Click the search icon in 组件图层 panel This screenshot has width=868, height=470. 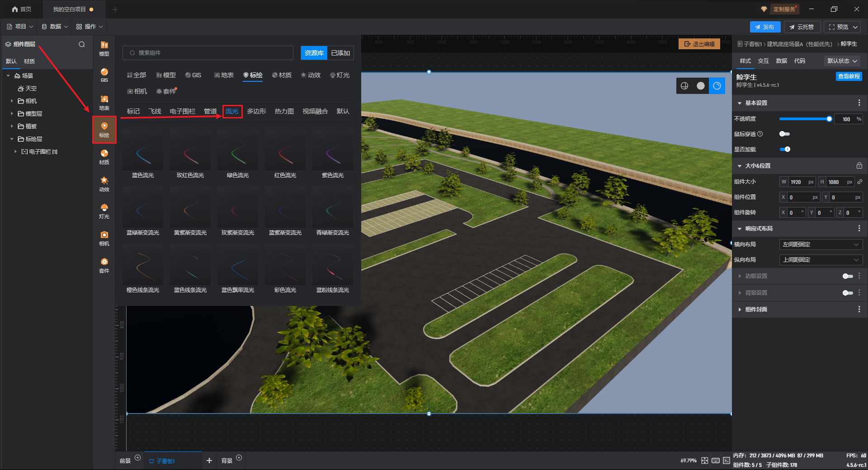(82, 44)
